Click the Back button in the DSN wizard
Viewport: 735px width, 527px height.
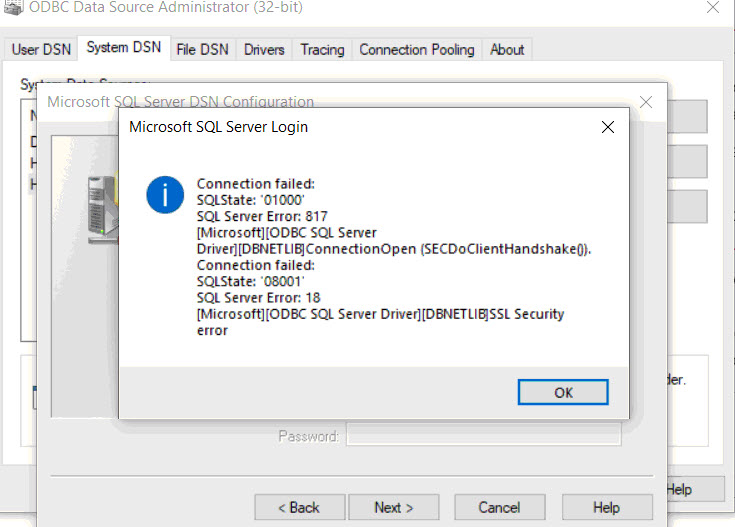pos(300,507)
